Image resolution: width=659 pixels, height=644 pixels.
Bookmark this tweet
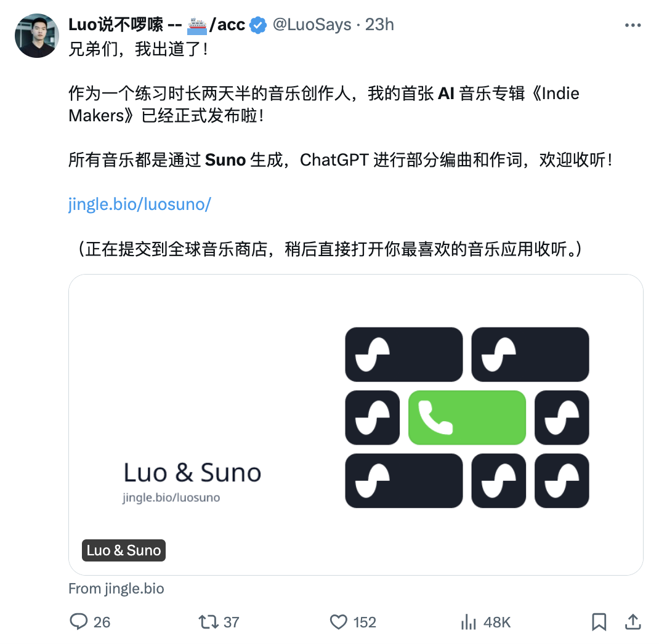click(x=599, y=622)
